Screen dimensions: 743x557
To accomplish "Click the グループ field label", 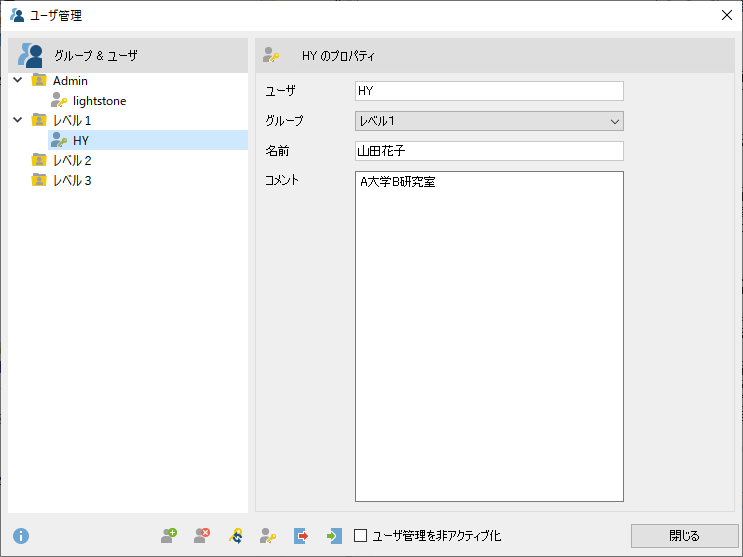I will [x=284, y=120].
